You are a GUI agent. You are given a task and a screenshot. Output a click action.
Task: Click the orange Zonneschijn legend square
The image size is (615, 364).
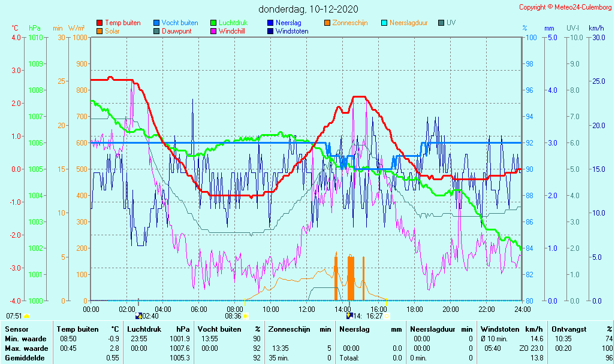(327, 23)
